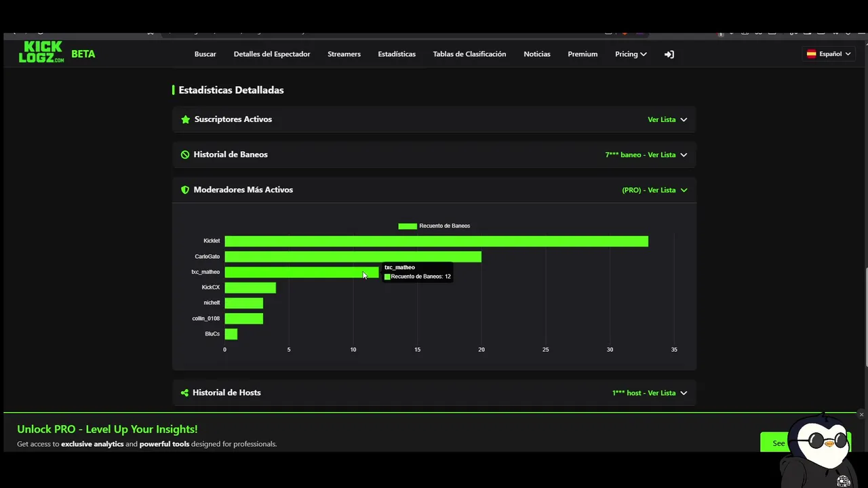This screenshot has height=488, width=868.
Task: Collapse the (PRO) Ver Lista moderators section
Action: tap(654, 190)
